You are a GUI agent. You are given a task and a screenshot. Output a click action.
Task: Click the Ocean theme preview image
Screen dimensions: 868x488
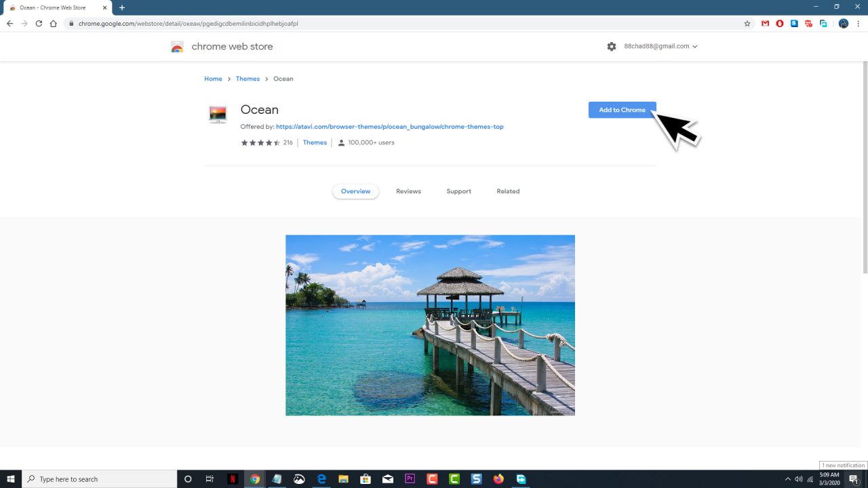[x=430, y=325]
